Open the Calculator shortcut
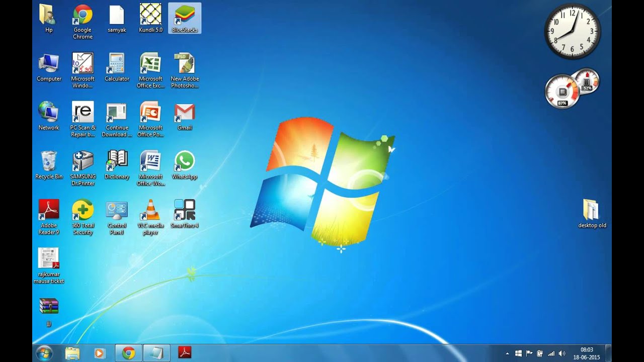 point(117,67)
